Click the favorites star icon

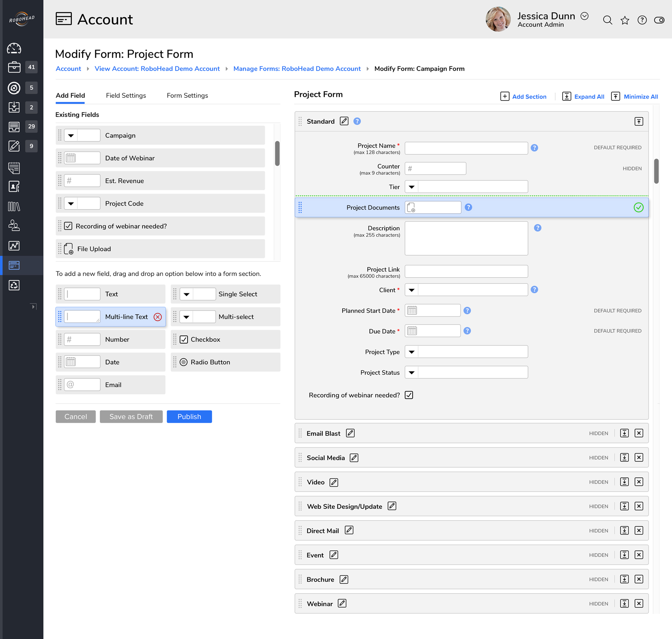coord(625,20)
